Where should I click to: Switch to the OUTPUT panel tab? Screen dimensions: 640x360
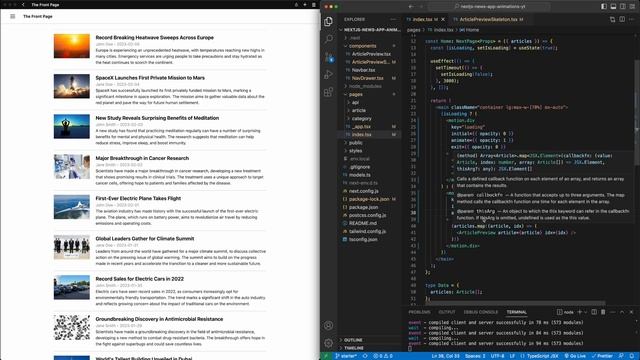[447, 312]
